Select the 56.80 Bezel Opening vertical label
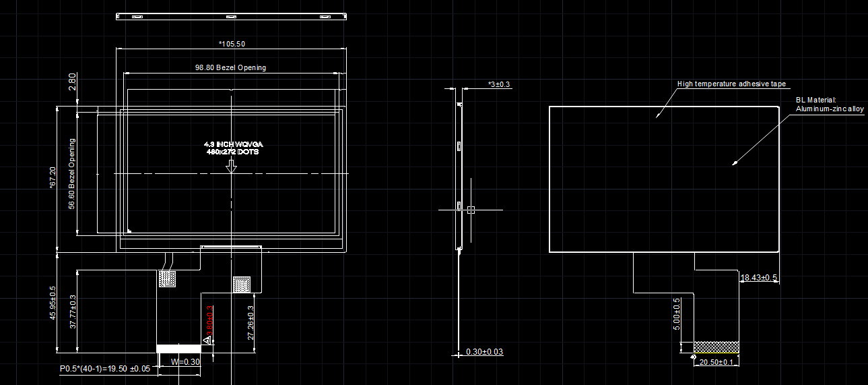 (72, 173)
